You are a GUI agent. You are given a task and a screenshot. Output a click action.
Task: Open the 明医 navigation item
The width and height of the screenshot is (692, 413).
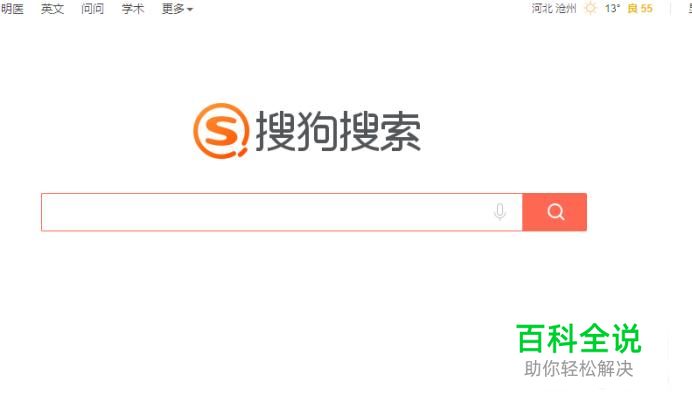(x=12, y=8)
